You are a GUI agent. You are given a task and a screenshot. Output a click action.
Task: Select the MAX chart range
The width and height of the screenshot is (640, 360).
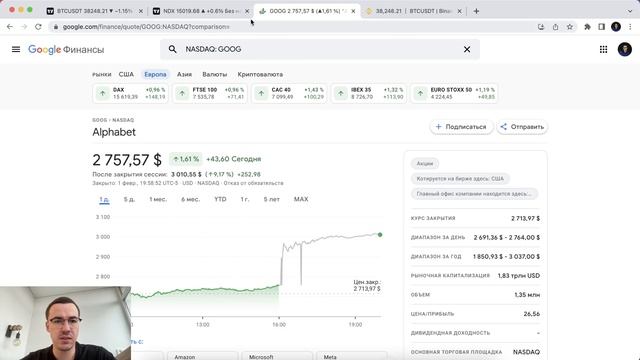301,199
